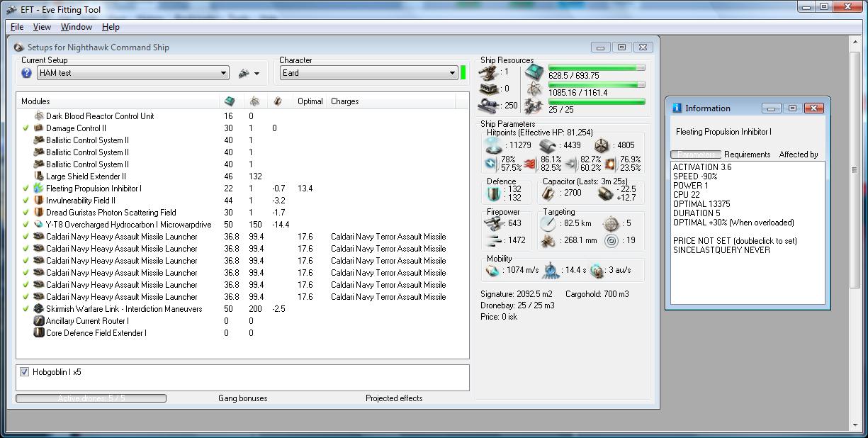Click the blue help icon beside Current Setup

pos(27,73)
